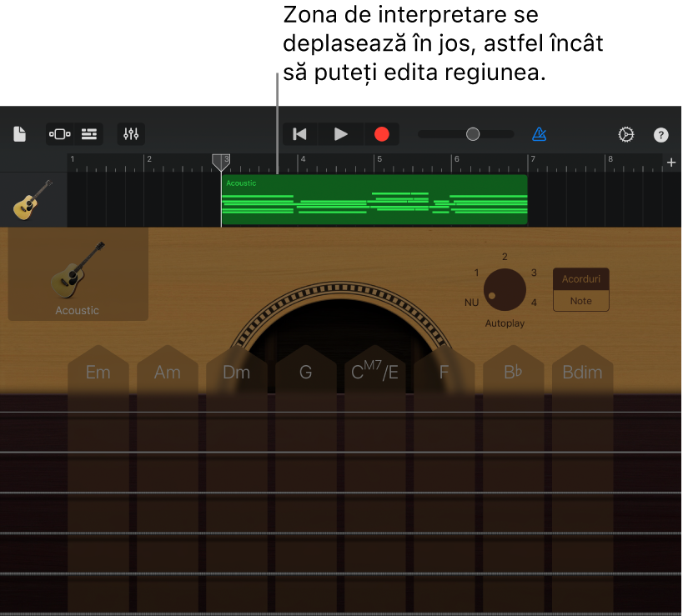Click the master volume slider knob
This screenshot has height=616, width=683.
[473, 134]
